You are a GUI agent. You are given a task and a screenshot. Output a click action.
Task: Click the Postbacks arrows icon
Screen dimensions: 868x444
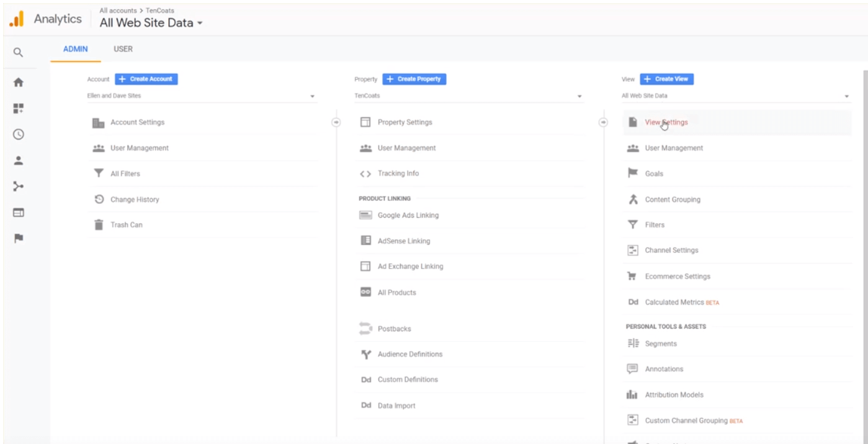coord(365,329)
